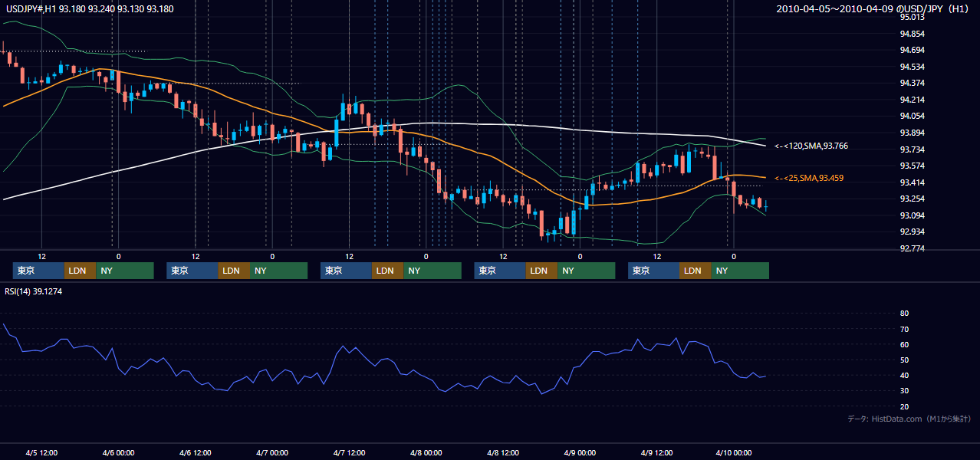The height and width of the screenshot is (460, 980).
Task: Click price axis value 93.254
Action: point(911,199)
